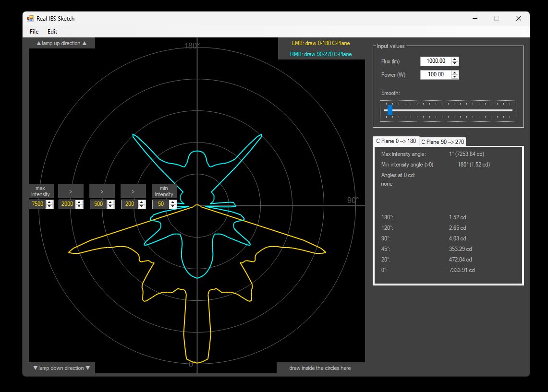This screenshot has width=548, height=392.
Task: Click the 0° row value 7333.91 cd
Action: tap(462, 270)
